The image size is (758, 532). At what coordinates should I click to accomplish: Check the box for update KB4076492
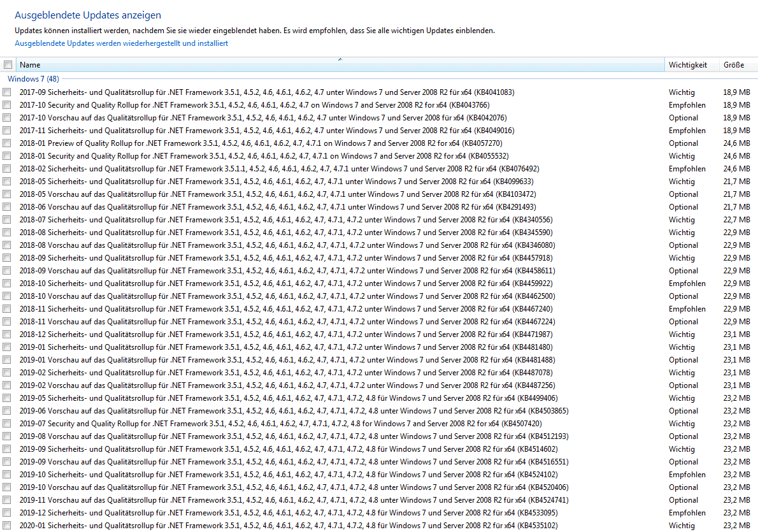point(7,169)
